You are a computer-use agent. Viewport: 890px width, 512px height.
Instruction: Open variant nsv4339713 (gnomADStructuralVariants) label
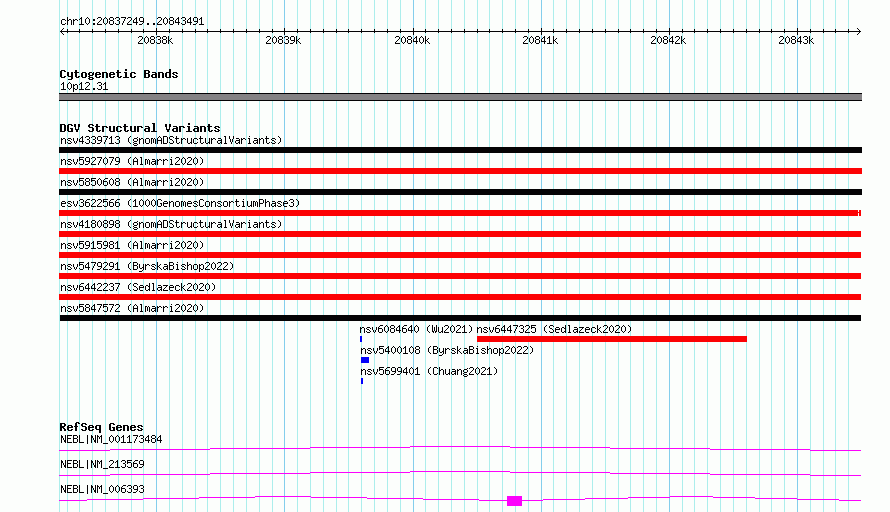pyautogui.click(x=171, y=140)
